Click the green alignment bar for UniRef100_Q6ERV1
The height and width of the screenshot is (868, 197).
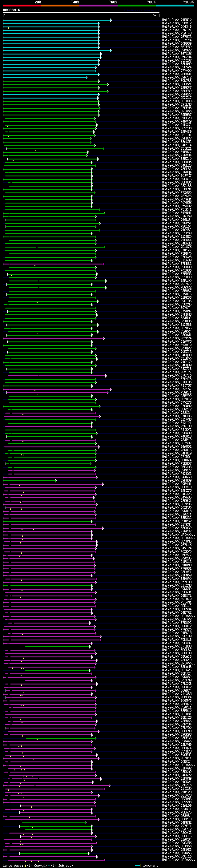tap(56, 85)
